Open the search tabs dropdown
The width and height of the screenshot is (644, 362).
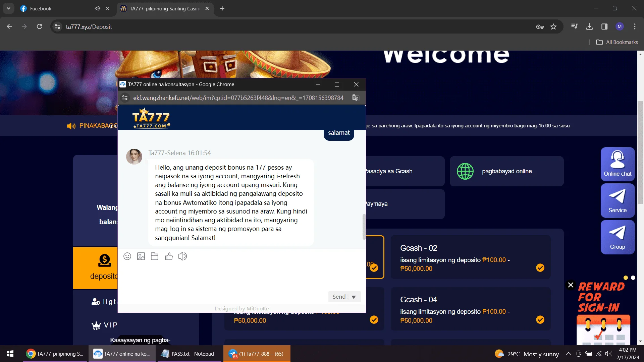8,8
